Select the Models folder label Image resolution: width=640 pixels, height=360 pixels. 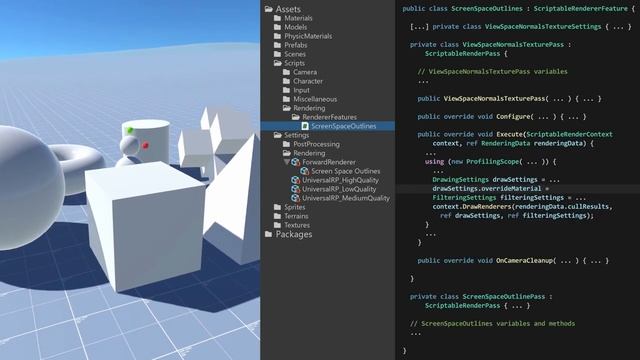pos(296,27)
